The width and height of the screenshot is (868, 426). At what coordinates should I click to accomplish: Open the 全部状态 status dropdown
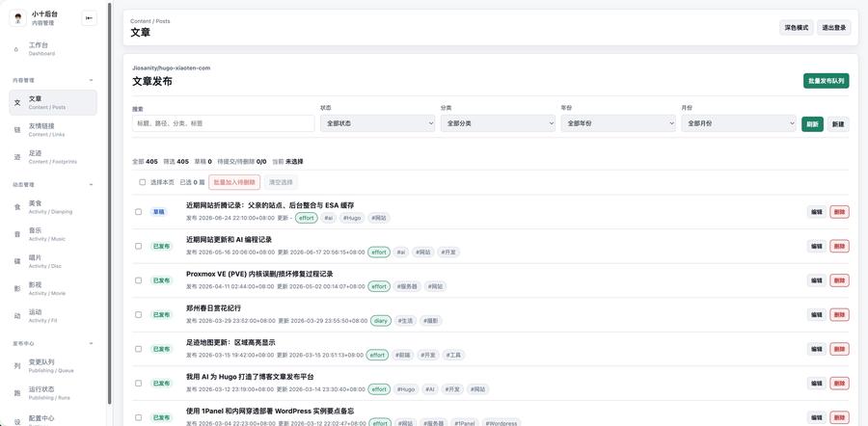(377, 123)
